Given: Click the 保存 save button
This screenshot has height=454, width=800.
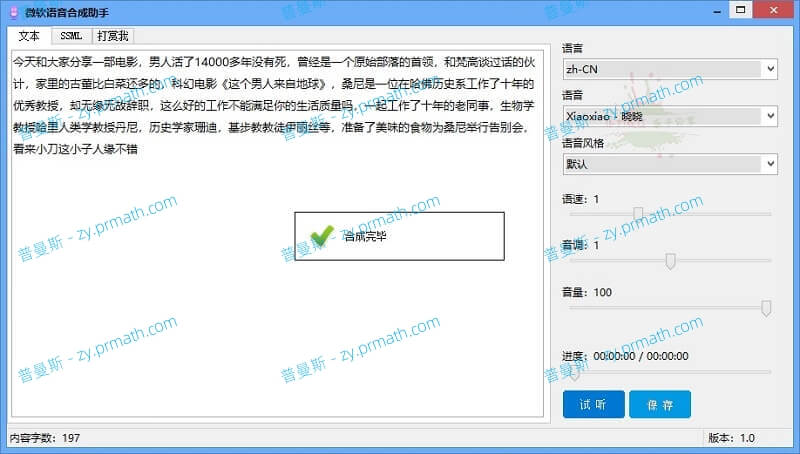Looking at the screenshot, I should (x=660, y=405).
